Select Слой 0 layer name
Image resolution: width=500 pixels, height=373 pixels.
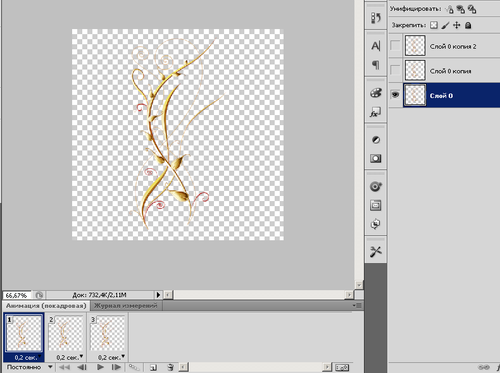[441, 96]
